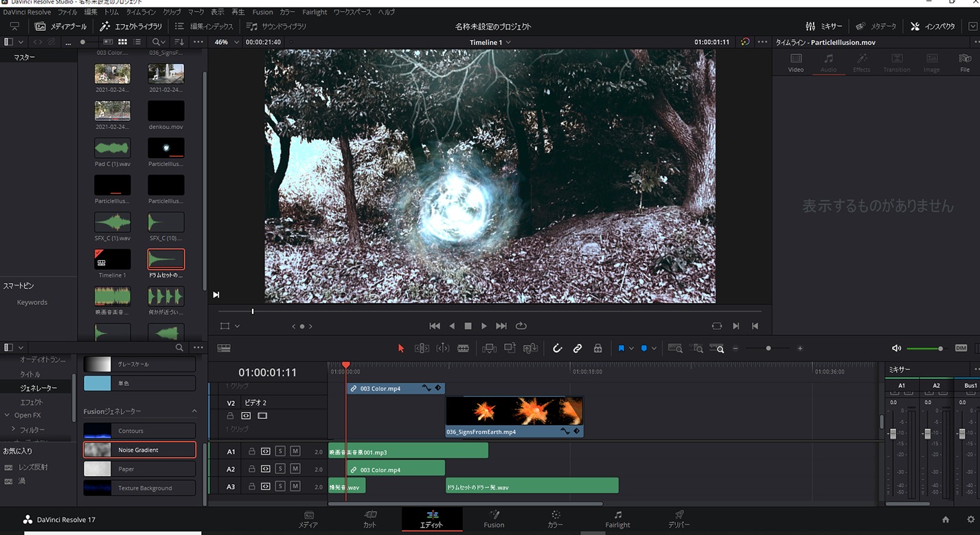Solo audio track A3
Image resolution: width=980 pixels, height=535 pixels.
coord(280,487)
